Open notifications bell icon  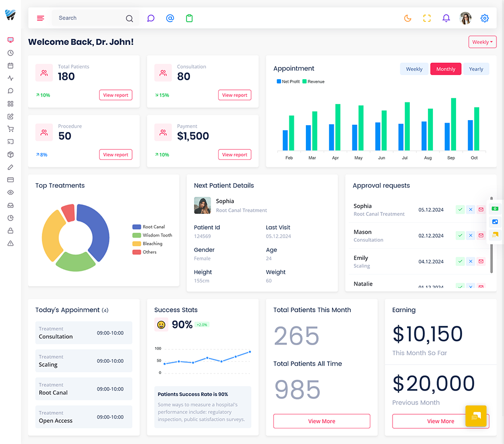pos(446,18)
